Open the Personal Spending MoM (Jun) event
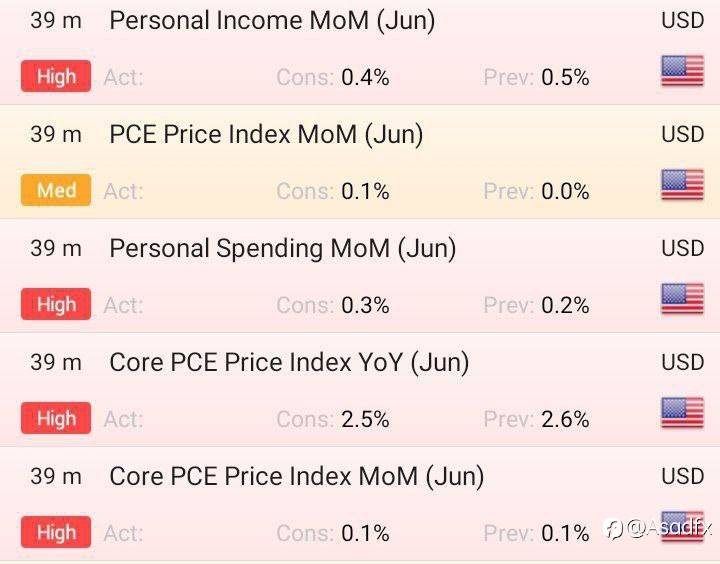Viewport: 720px width, 564px height. click(x=282, y=249)
